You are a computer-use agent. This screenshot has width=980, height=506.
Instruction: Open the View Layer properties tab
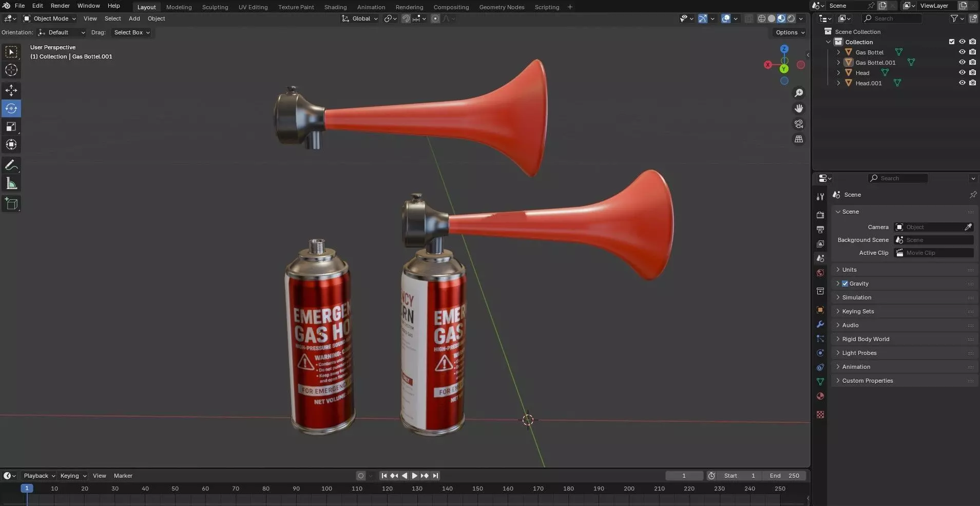[x=820, y=243]
